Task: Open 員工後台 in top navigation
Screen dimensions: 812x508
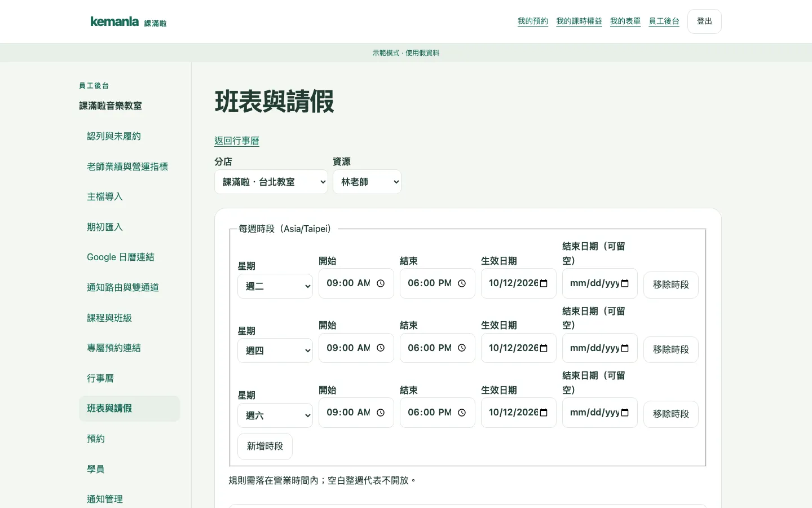Action: (x=664, y=21)
